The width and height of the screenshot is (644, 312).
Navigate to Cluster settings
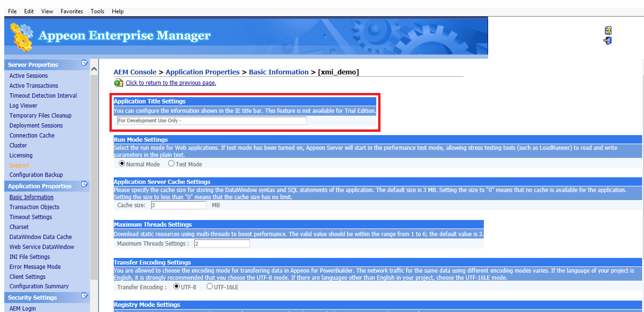coord(18,146)
